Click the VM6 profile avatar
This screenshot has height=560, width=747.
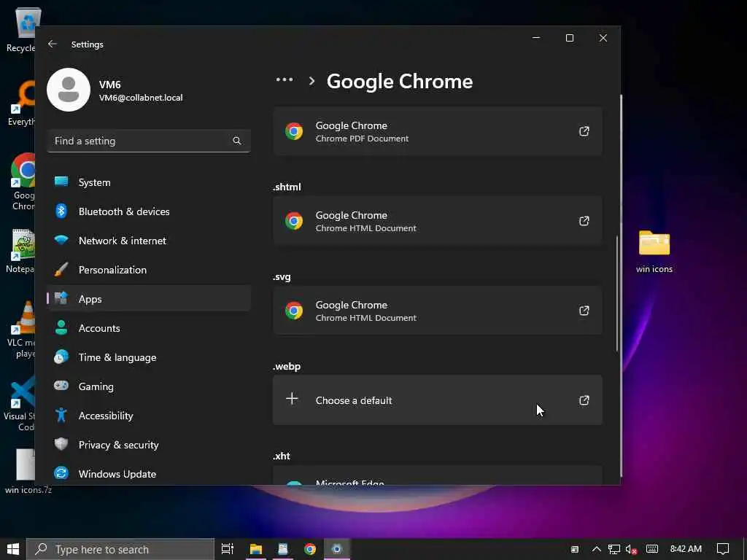pyautogui.click(x=69, y=90)
